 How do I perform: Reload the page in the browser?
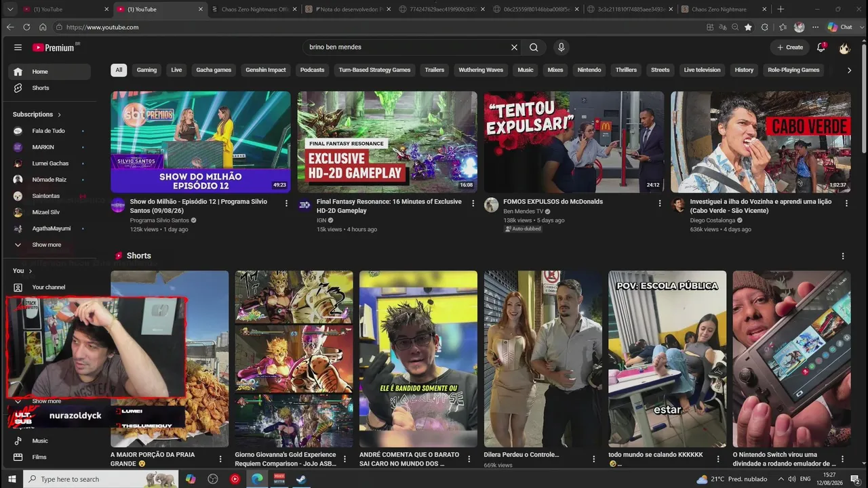coord(26,27)
